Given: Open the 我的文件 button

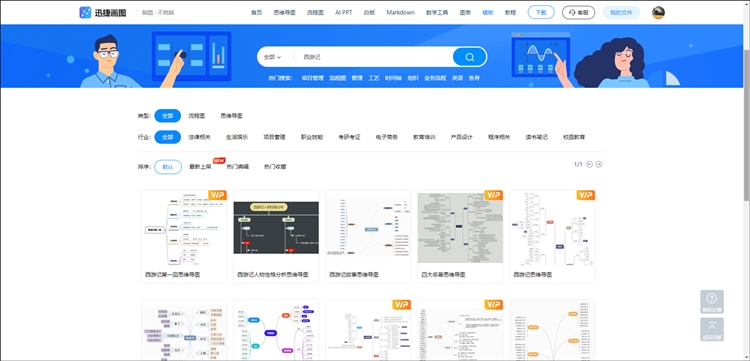Looking at the screenshot, I should pyautogui.click(x=621, y=12).
